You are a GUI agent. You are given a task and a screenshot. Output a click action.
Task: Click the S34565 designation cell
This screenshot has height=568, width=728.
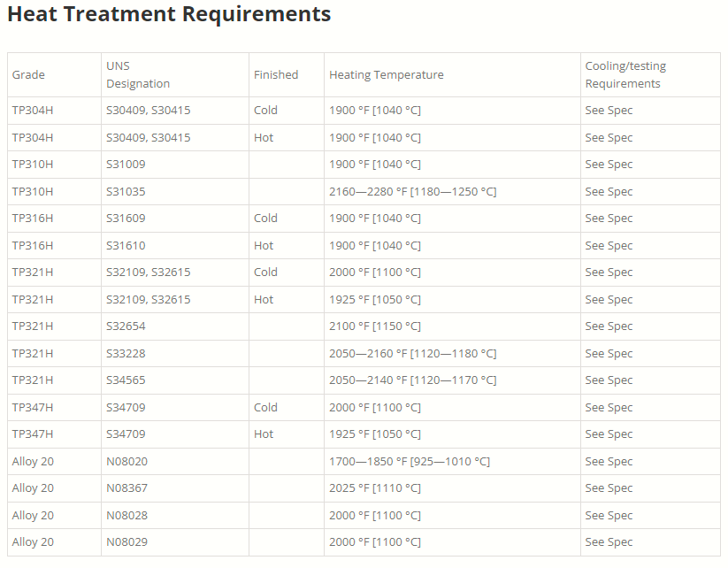pos(126,380)
